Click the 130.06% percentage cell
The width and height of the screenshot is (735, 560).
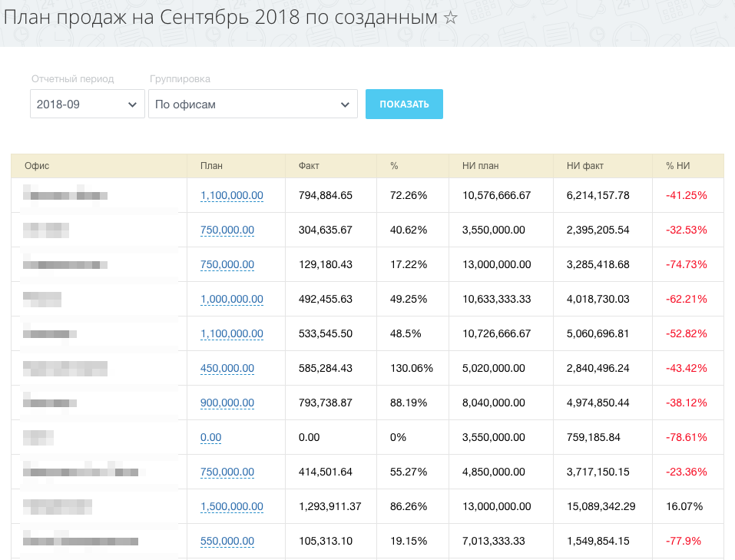(x=412, y=368)
